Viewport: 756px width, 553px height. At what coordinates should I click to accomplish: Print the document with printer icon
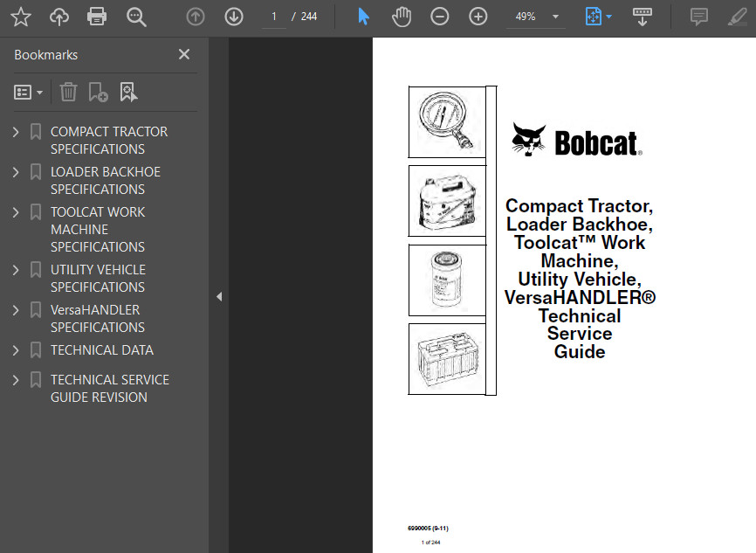point(96,17)
